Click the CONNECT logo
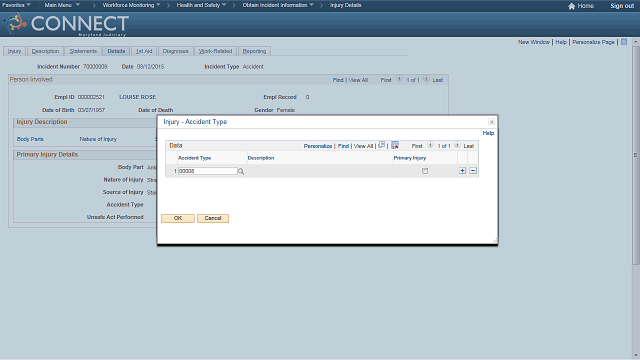Screen dimensions: 640x360 [x=67, y=24]
